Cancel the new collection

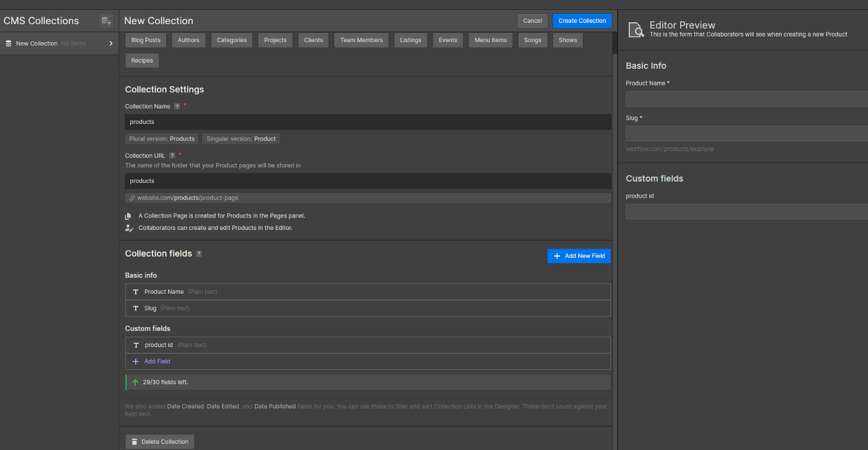533,21
